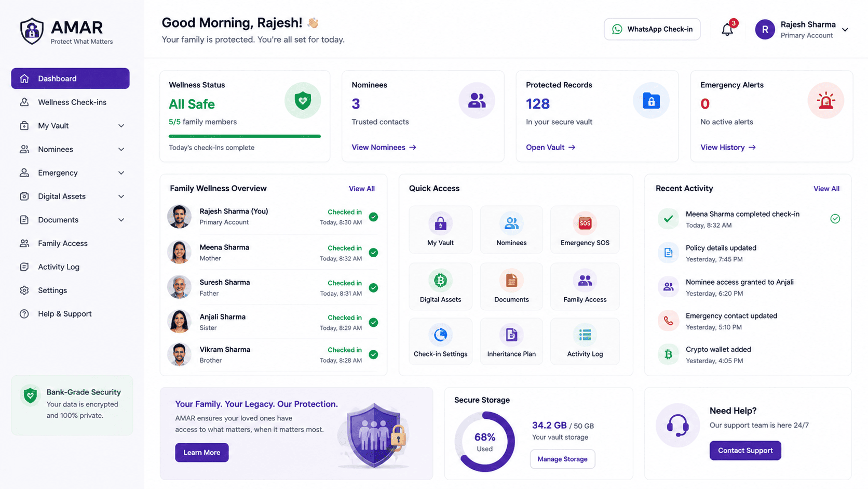Open the Nominees quick access tile
This screenshot has width=868, height=489.
[511, 230]
